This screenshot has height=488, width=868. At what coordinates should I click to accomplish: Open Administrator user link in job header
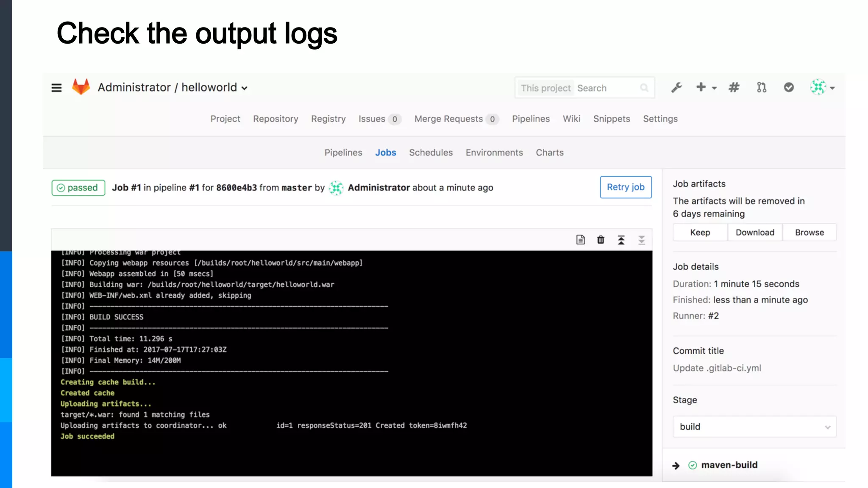tap(379, 188)
